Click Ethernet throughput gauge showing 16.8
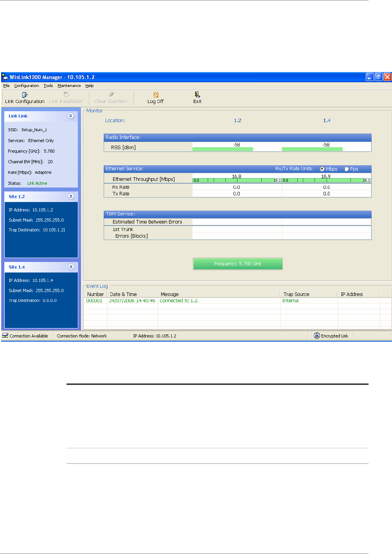The height and width of the screenshot is (554, 392). pos(237,180)
